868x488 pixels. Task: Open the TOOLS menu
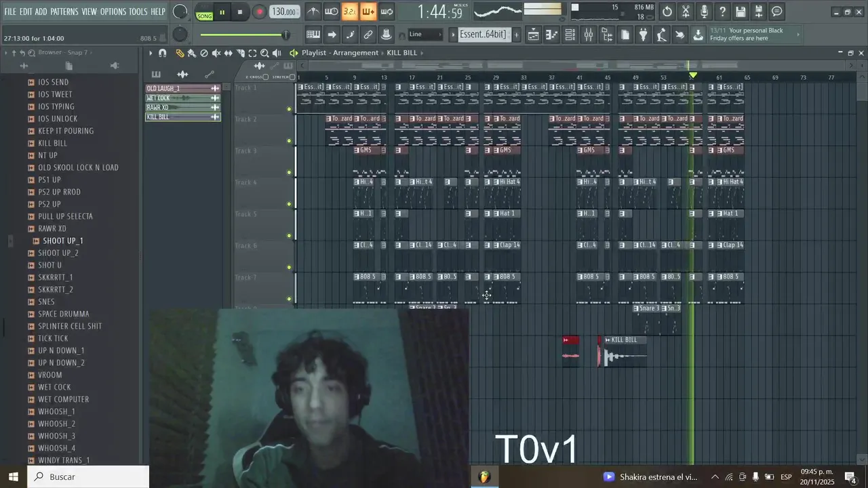(138, 12)
